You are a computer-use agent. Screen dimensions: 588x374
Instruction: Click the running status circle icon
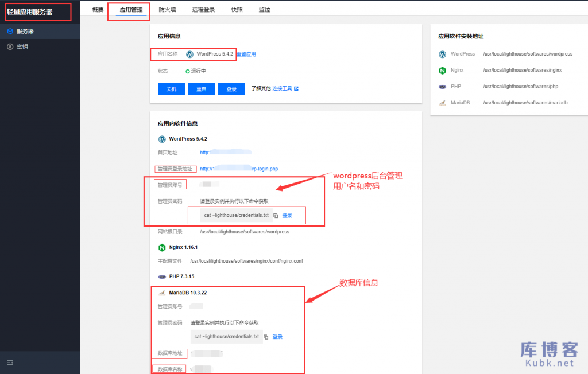tap(188, 71)
